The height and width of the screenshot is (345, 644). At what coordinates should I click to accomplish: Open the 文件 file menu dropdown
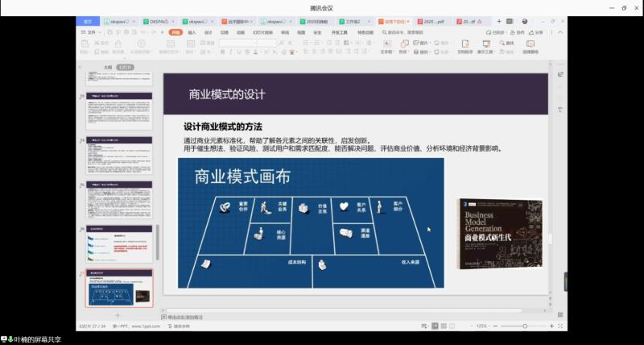(90, 32)
